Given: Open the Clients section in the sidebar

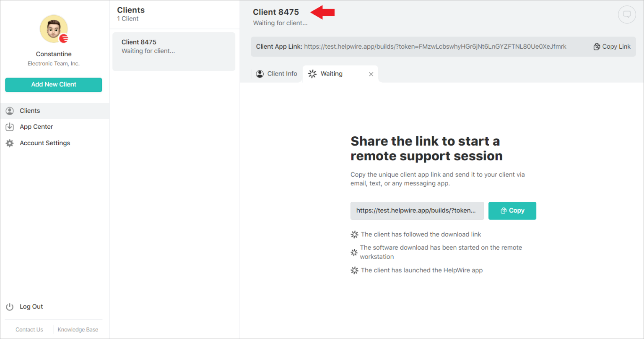Looking at the screenshot, I should (x=29, y=110).
